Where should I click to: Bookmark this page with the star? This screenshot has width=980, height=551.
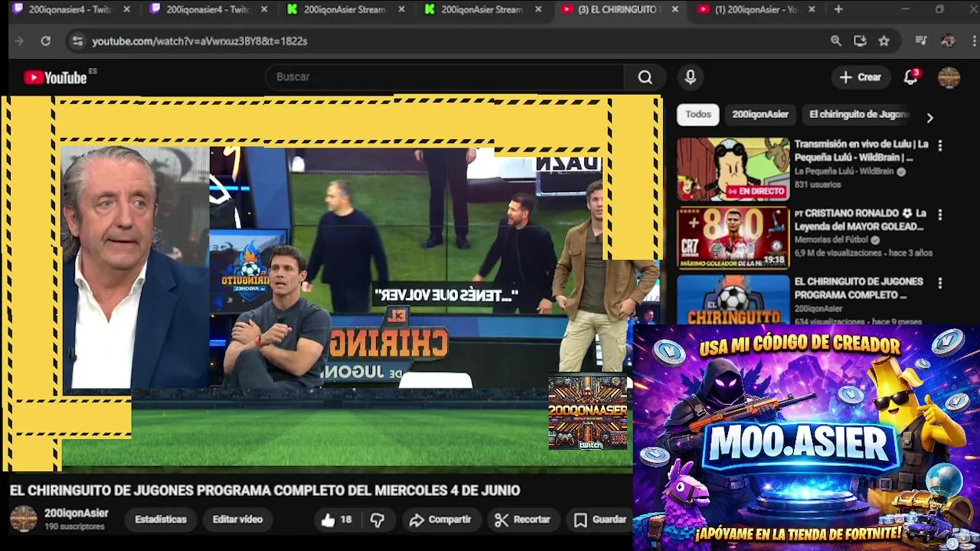(884, 41)
